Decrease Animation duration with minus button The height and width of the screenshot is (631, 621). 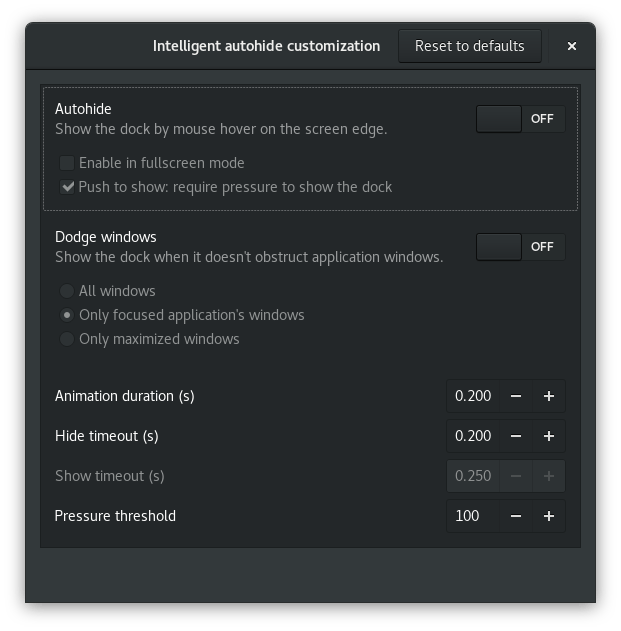(x=516, y=396)
